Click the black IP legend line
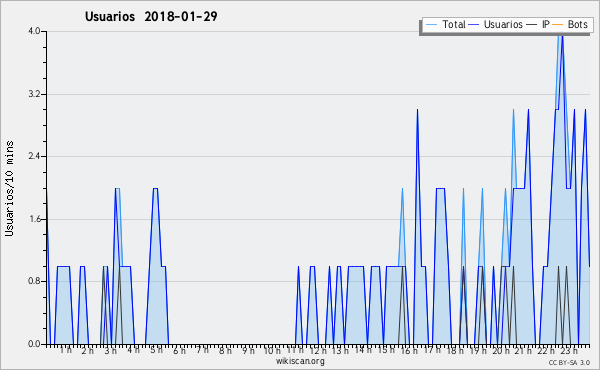The width and height of the screenshot is (600, 370). pyautogui.click(x=532, y=25)
